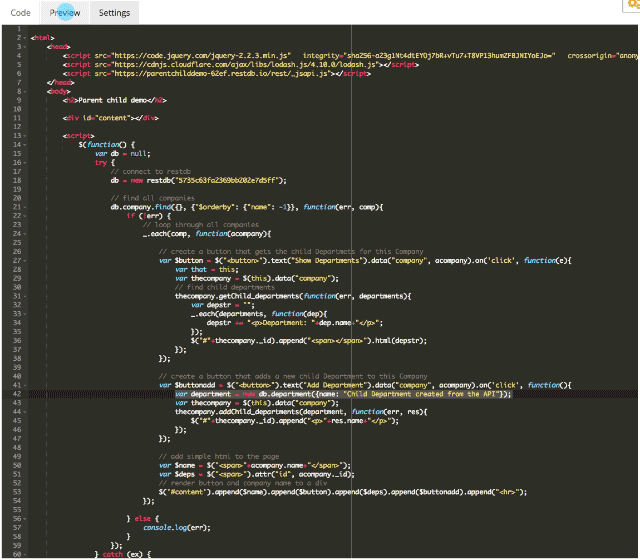
Task: Click the 'var $name' declaration
Action: (x=255, y=465)
